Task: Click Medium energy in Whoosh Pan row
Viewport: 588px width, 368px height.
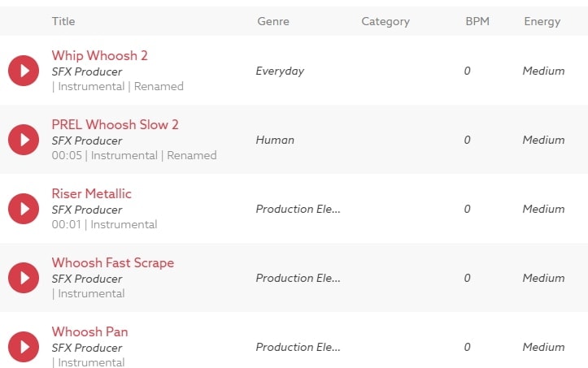Action: click(543, 347)
